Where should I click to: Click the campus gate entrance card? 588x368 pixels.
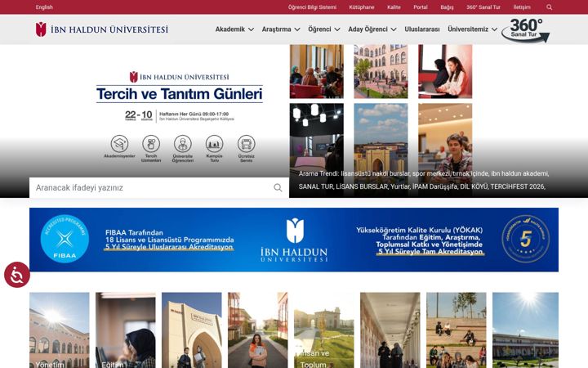point(192,330)
